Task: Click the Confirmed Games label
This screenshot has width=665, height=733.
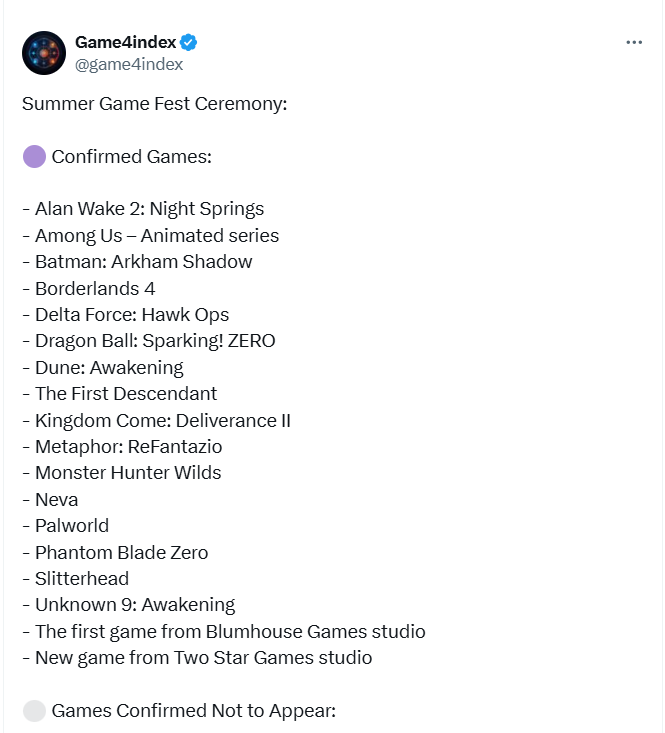Action: (132, 157)
